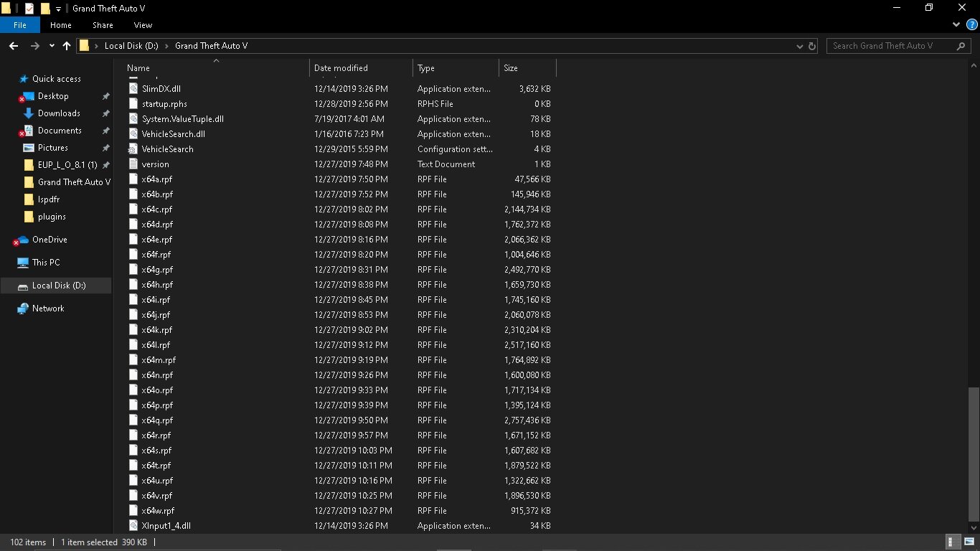Click the XInput1_4.dll file icon
Viewport: 980px width, 551px height.
pyautogui.click(x=133, y=526)
